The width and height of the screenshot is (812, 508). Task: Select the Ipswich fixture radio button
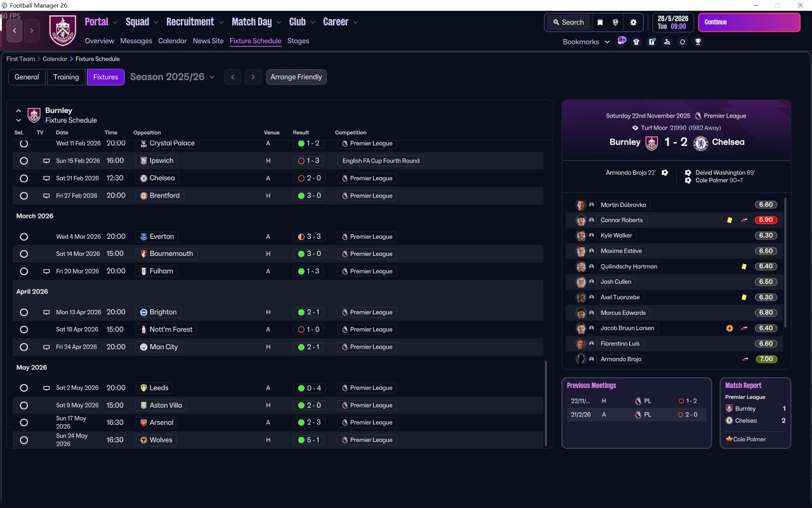[23, 161]
